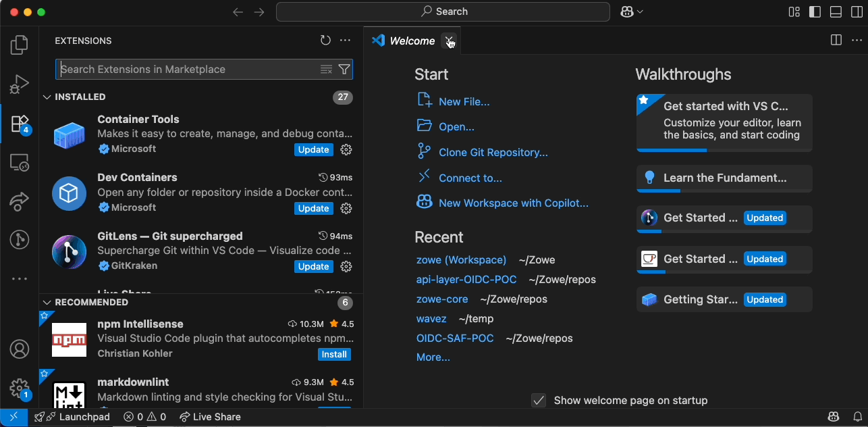868x427 pixels.
Task: Open walkthrough with coffee cup icon
Action: [724, 259]
